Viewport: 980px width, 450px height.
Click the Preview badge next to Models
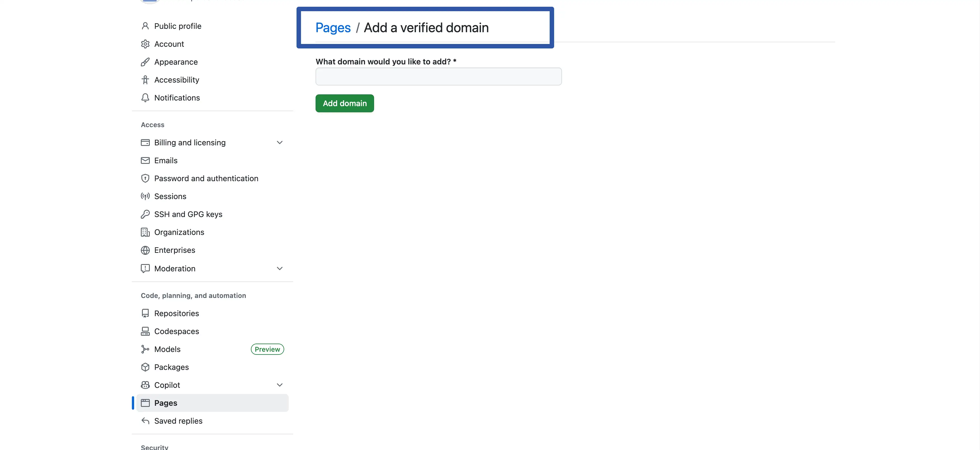point(267,349)
